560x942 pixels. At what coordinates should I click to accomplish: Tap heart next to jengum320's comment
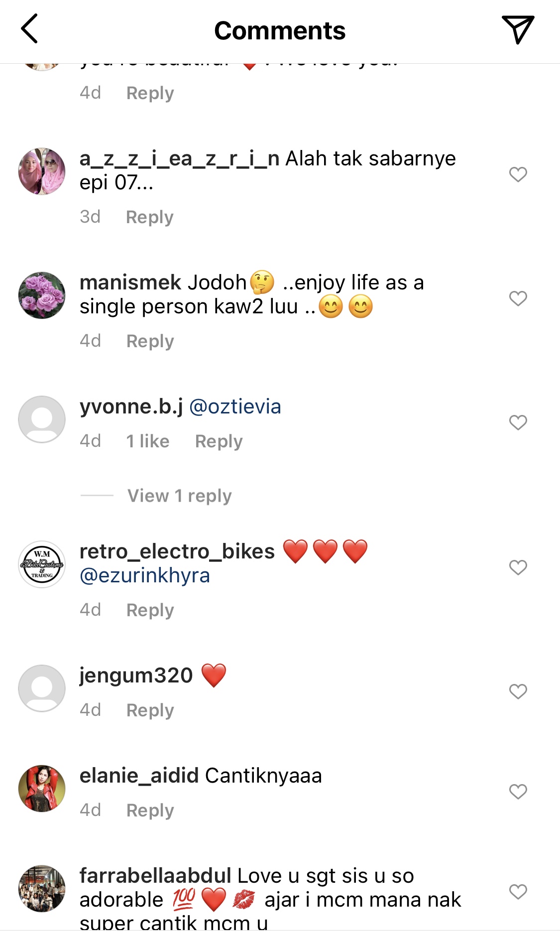(x=518, y=691)
